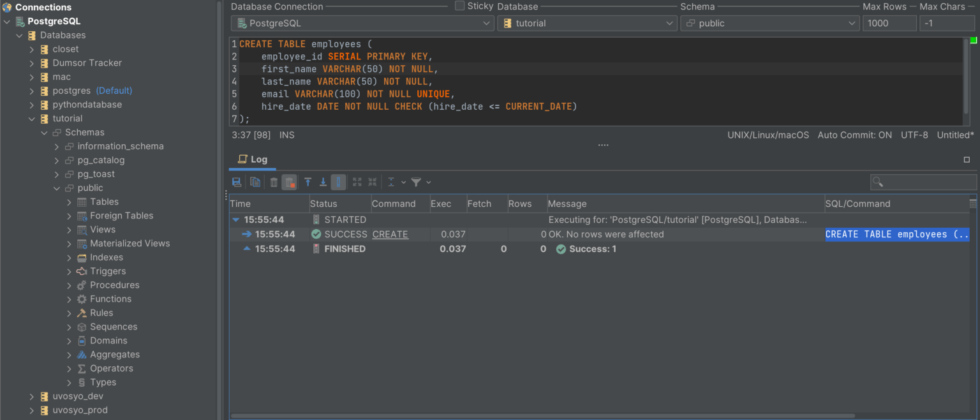The image size is (980, 420).
Task: Maximize the Log panel using square icon
Action: [967, 160]
